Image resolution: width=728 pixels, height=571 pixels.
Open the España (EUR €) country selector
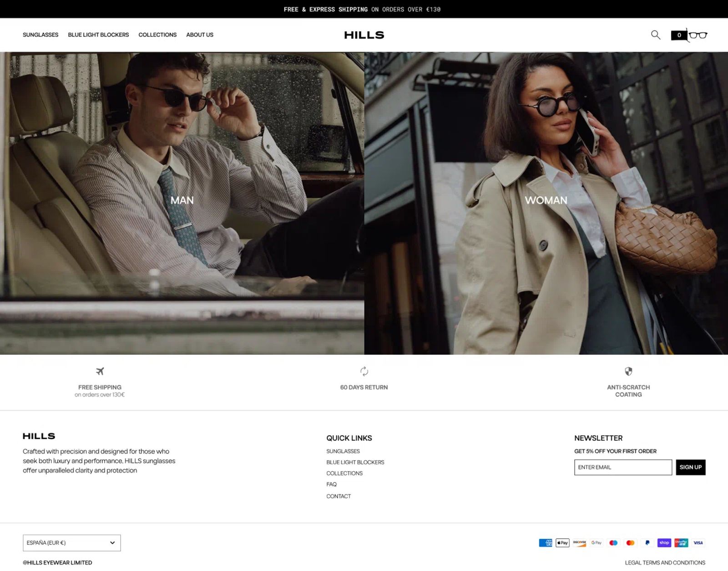[72, 543]
